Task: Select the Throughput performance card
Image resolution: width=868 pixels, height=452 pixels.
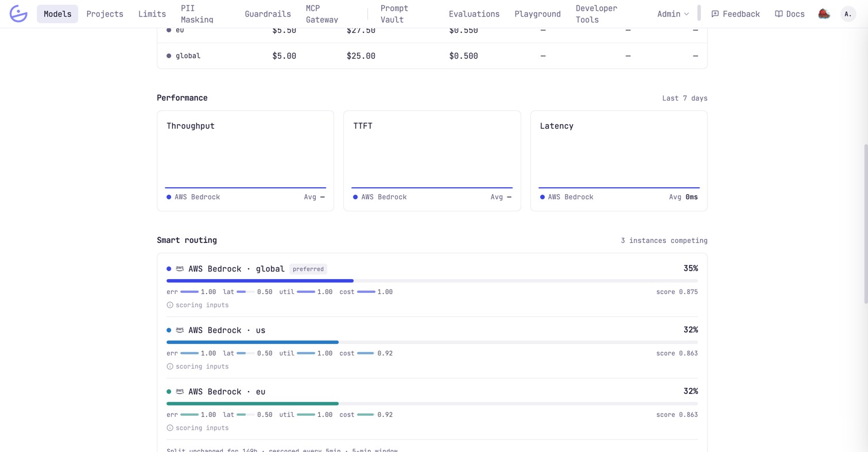Action: pyautogui.click(x=245, y=161)
